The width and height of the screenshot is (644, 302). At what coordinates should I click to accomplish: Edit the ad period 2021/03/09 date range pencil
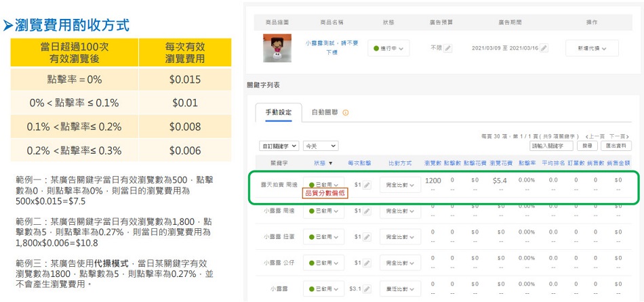pyautogui.click(x=544, y=48)
